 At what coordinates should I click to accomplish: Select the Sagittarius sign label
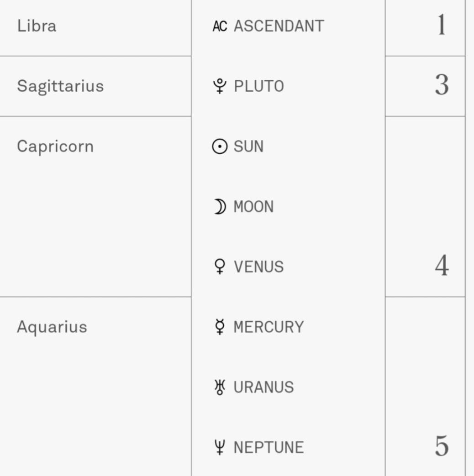60,86
